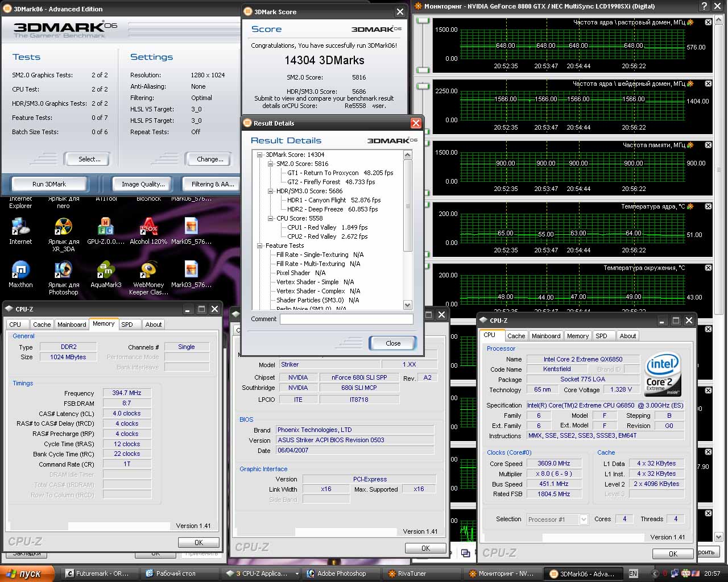Select the AquaMark3 desktop icon
This screenshot has height=582, width=728.
(x=106, y=275)
